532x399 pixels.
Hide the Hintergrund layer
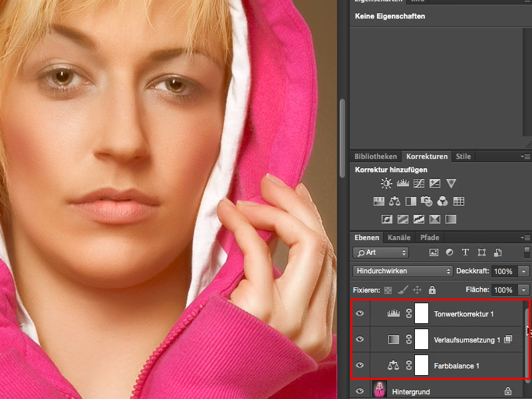coord(360,391)
